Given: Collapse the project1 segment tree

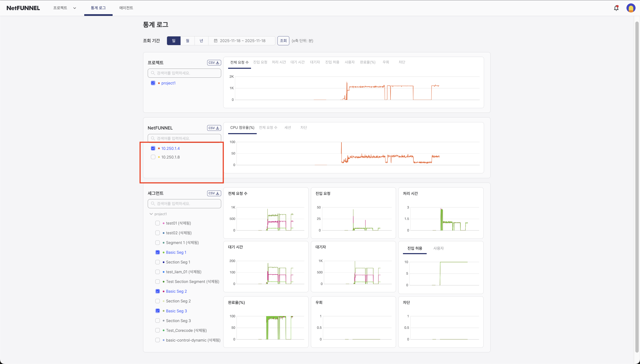Looking at the screenshot, I should (x=151, y=214).
